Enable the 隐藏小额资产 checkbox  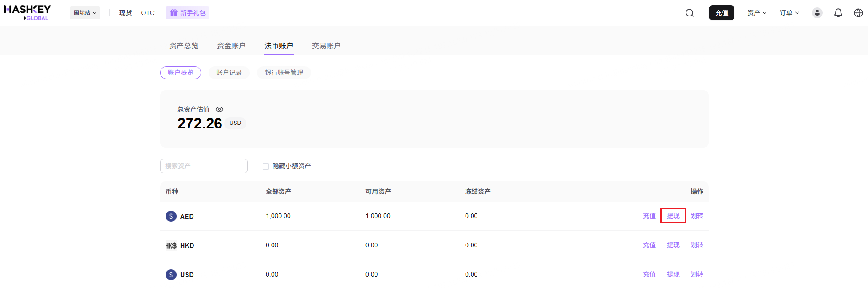(x=266, y=166)
